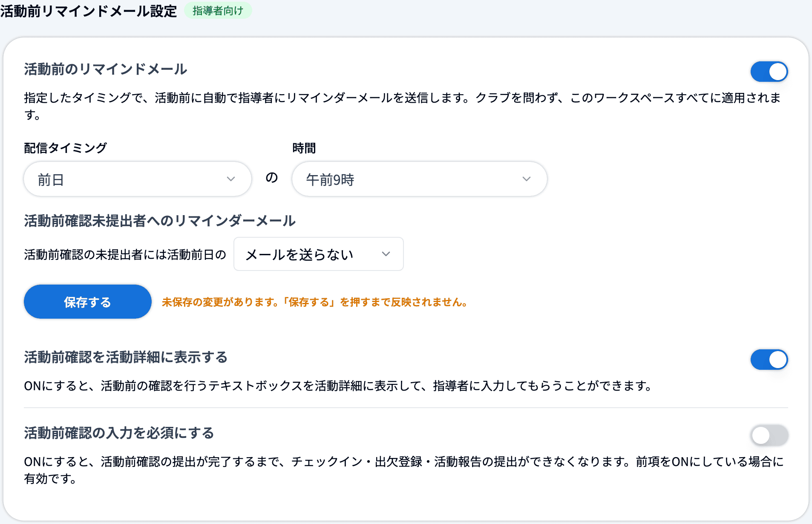
Task: Click the 未保存の変更があります warning text
Action: (315, 302)
